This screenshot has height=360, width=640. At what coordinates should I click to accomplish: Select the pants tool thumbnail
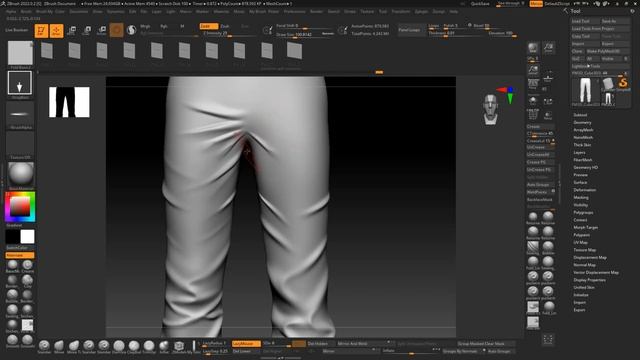585,90
